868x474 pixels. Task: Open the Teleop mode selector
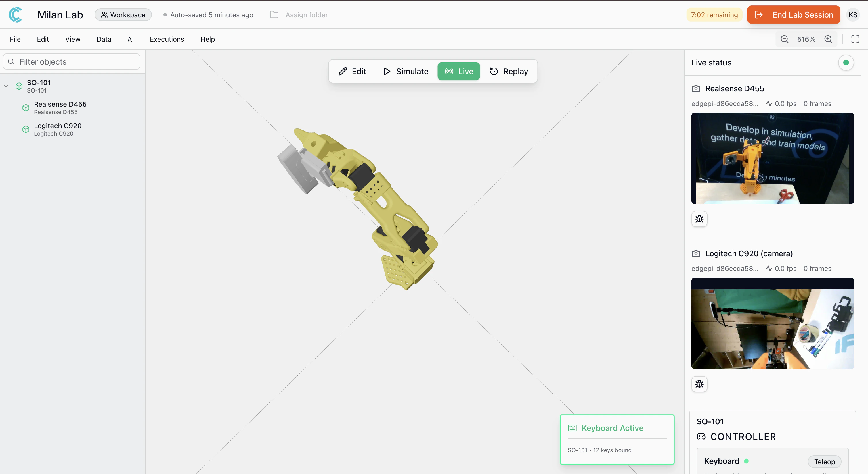tap(824, 462)
